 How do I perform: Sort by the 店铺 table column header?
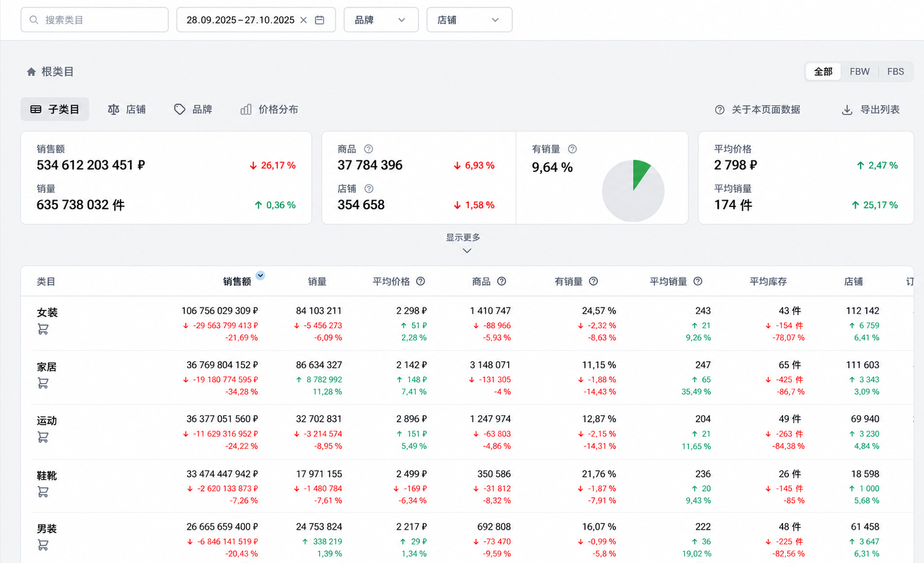(x=853, y=281)
